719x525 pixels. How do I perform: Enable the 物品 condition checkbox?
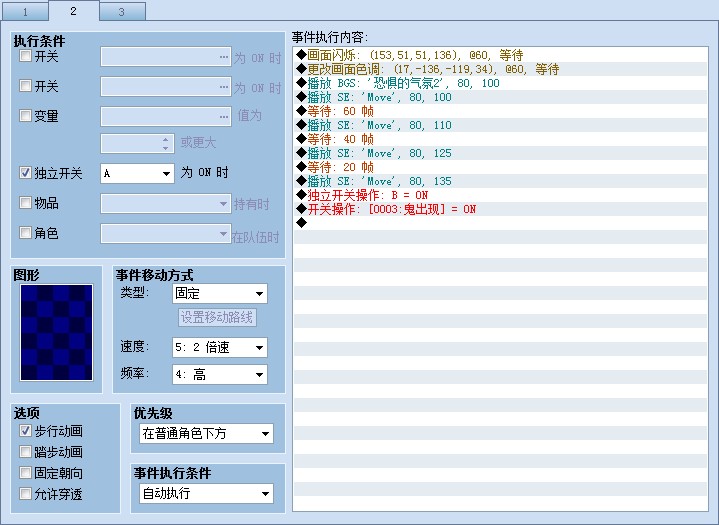pos(25,203)
